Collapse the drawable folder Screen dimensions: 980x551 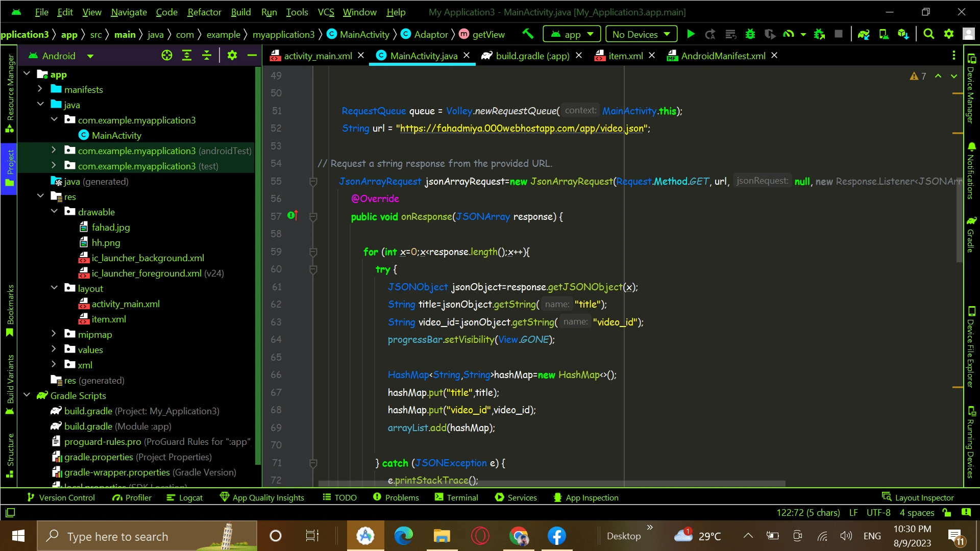[x=54, y=211]
